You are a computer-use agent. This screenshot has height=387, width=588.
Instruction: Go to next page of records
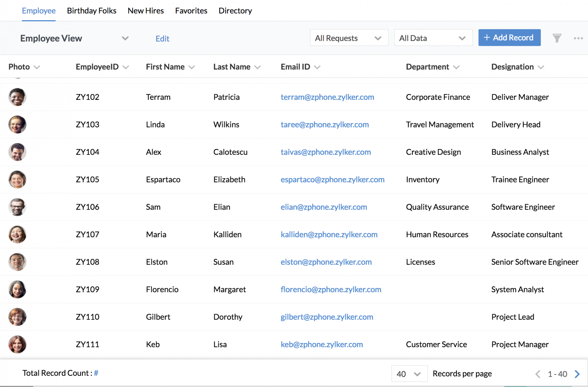[x=577, y=374]
